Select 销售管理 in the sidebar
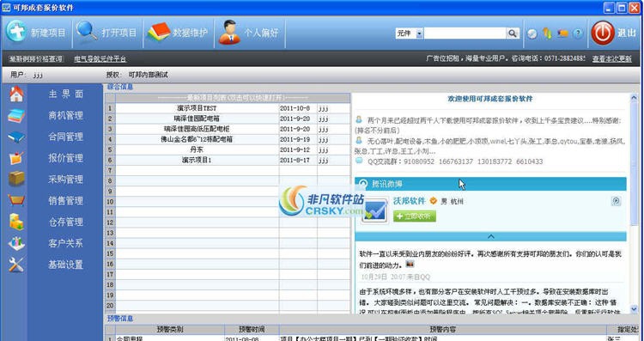644x341 pixels. pyautogui.click(x=66, y=201)
